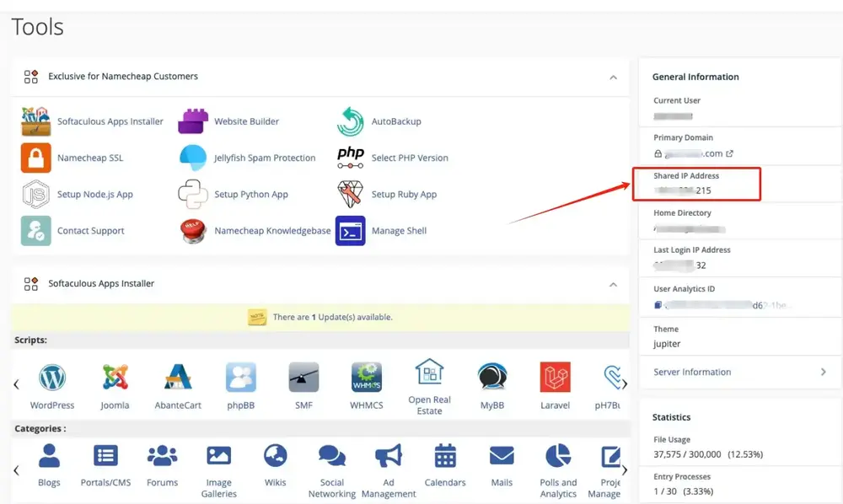Open Calendars category
Screen dimensions: 843x504
[x=445, y=465]
